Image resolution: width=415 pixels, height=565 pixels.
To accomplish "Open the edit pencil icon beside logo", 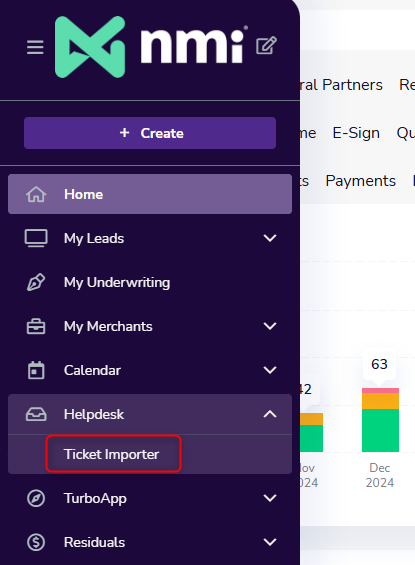I will coord(266,45).
